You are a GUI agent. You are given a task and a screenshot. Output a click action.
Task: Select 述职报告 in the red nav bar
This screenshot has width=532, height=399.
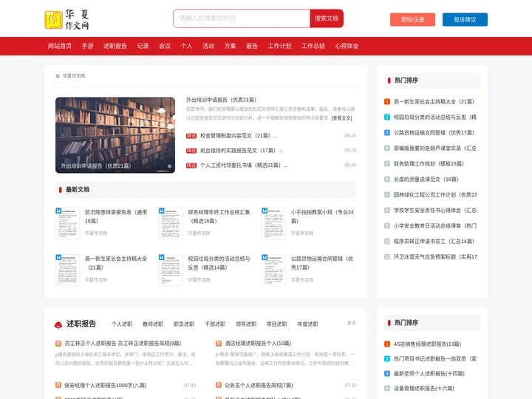115,46
